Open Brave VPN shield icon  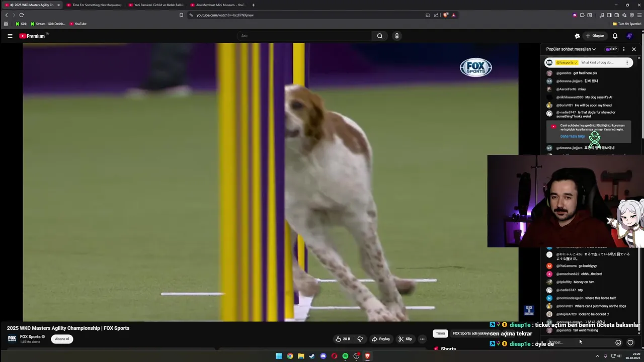click(632, 15)
